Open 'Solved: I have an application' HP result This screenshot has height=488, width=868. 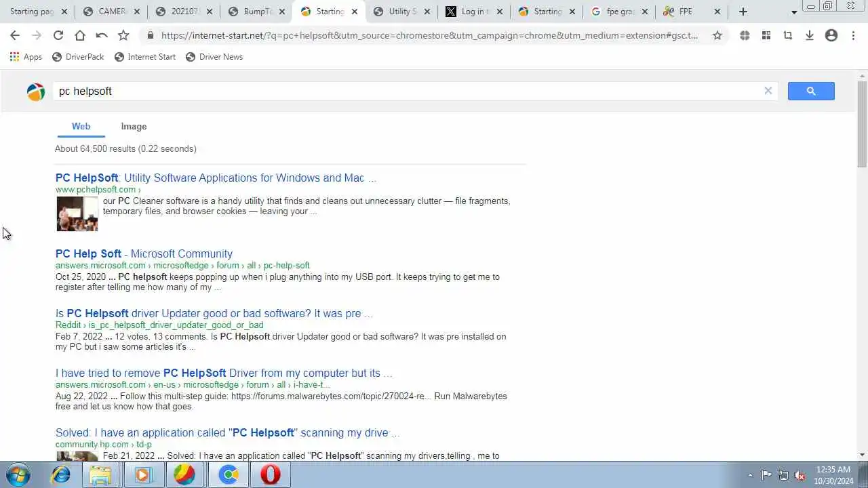(227, 432)
